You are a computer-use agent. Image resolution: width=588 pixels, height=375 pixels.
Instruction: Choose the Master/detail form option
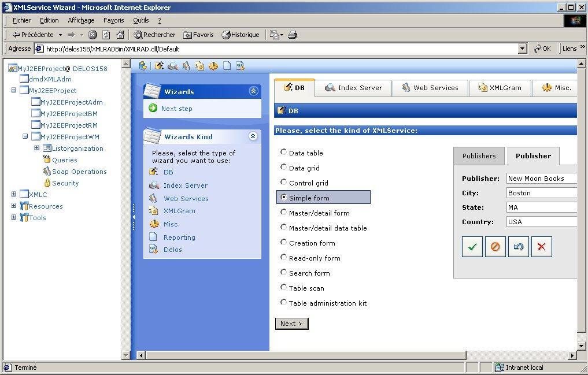tap(283, 213)
